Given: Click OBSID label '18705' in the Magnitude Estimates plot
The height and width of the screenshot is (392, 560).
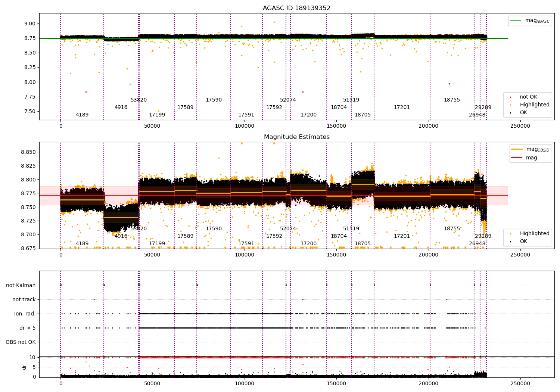Looking at the screenshot, I should pyautogui.click(x=363, y=244).
